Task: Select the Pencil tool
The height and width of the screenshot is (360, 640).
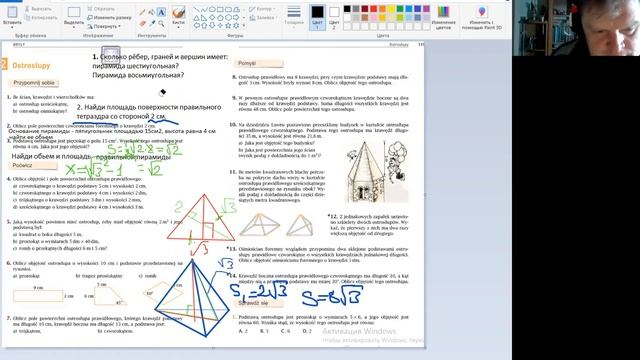Action: (x=142, y=12)
